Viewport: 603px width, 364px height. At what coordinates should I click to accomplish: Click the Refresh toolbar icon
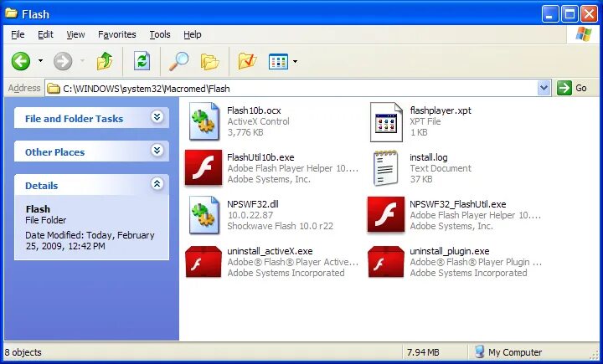pyautogui.click(x=142, y=61)
